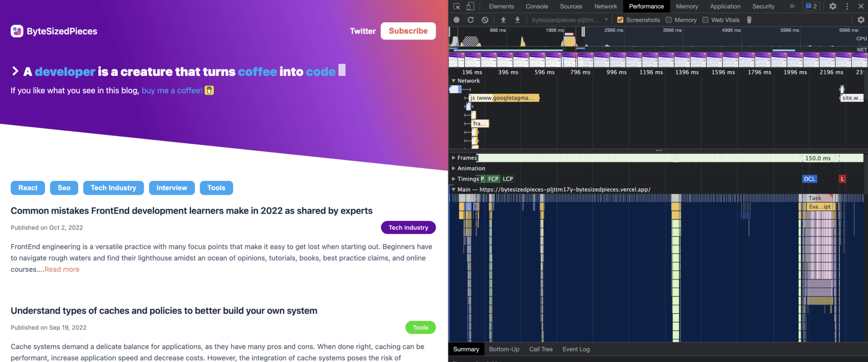Uncheck the Screenshots checkbox

click(x=620, y=20)
